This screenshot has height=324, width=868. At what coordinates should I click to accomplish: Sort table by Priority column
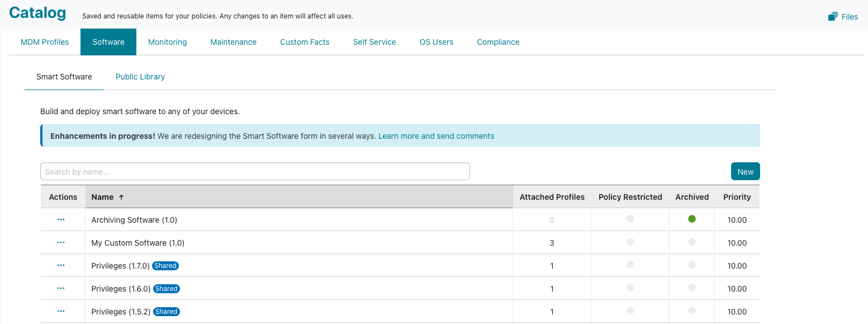tap(737, 197)
